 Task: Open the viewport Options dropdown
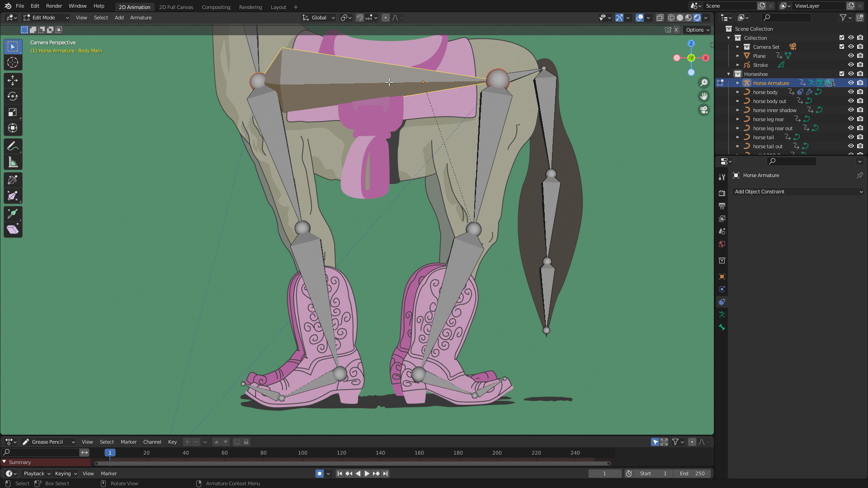(698, 30)
